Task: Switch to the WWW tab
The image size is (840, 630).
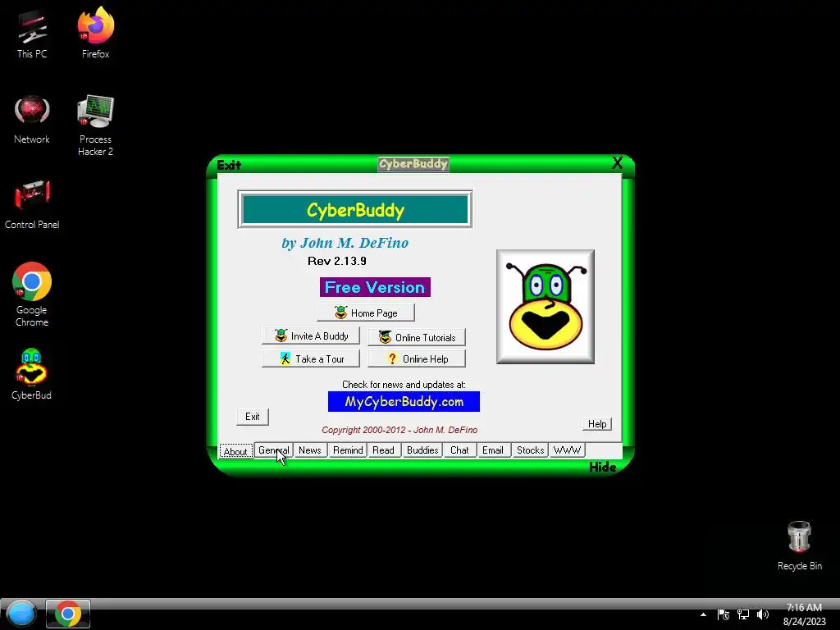Action: point(567,450)
